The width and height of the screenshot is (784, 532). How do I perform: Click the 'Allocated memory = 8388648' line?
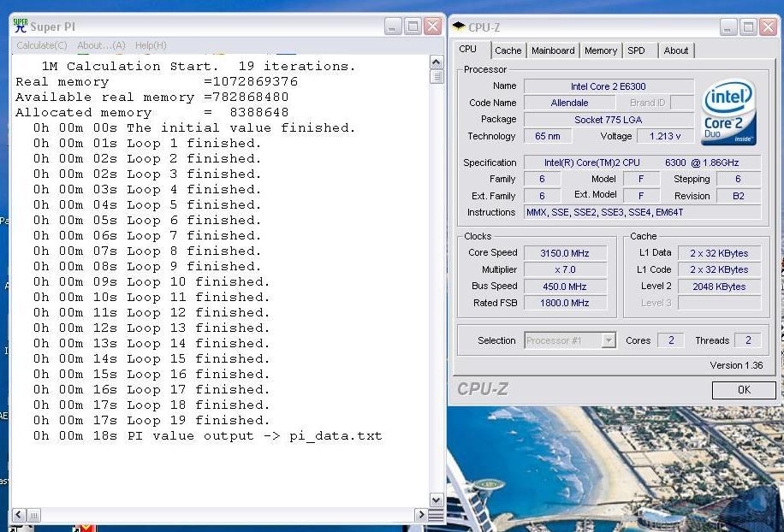(x=152, y=112)
